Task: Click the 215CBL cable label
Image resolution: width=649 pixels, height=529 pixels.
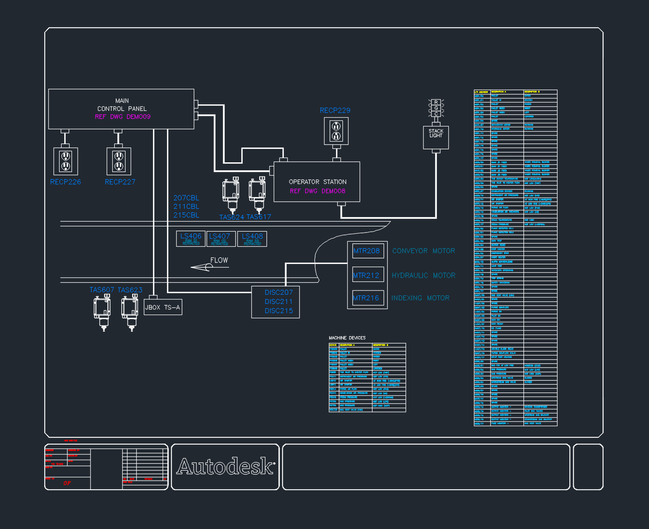Action: (x=186, y=215)
